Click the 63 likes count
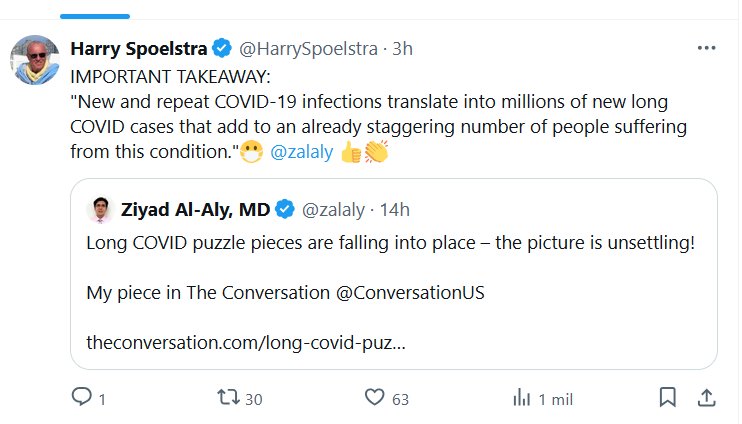The width and height of the screenshot is (742, 424). point(400,399)
